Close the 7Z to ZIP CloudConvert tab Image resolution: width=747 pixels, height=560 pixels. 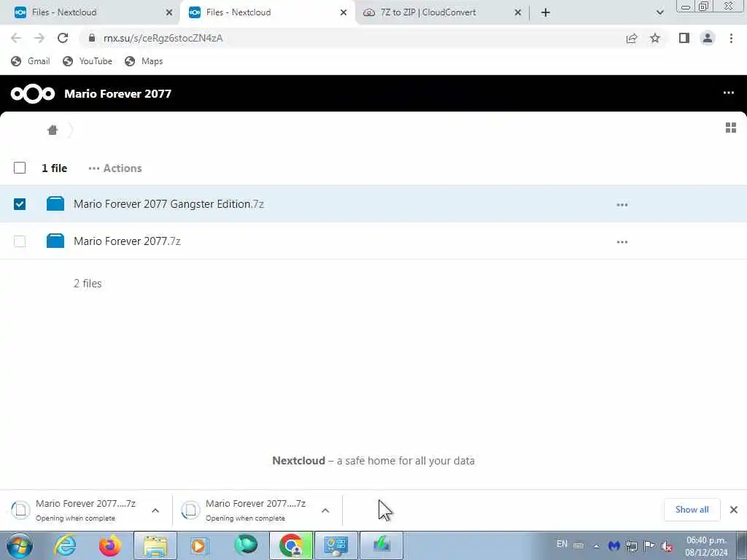tap(518, 13)
